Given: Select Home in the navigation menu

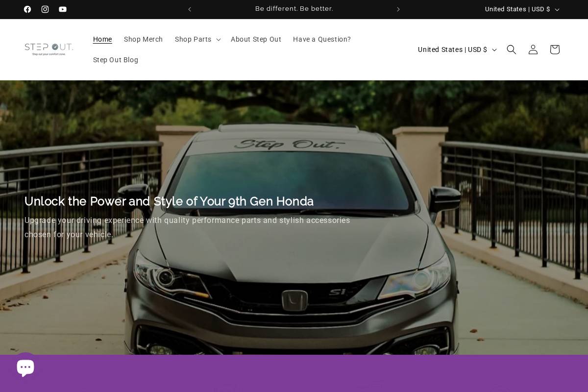Looking at the screenshot, I should pyautogui.click(x=102, y=39).
